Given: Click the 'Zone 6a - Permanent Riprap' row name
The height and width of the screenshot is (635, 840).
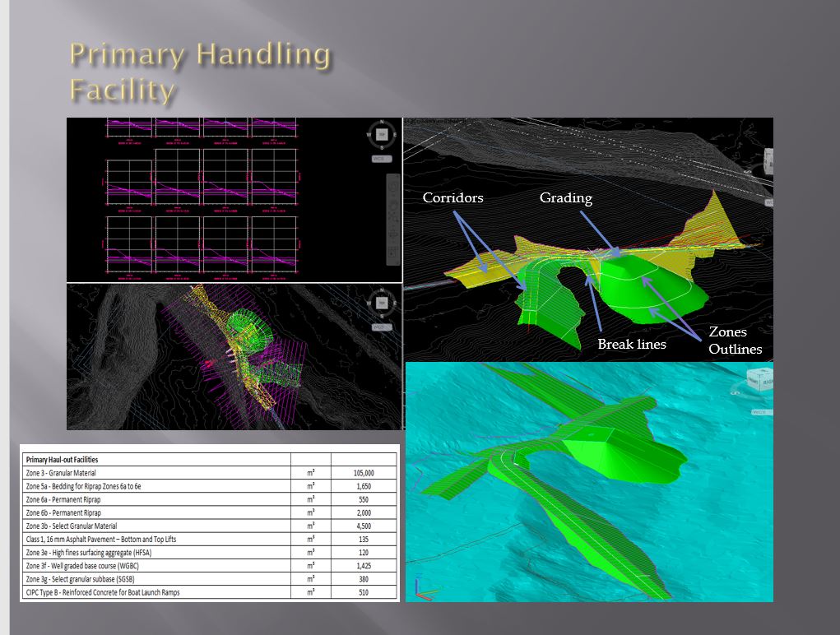Looking at the screenshot, I should [x=63, y=499].
